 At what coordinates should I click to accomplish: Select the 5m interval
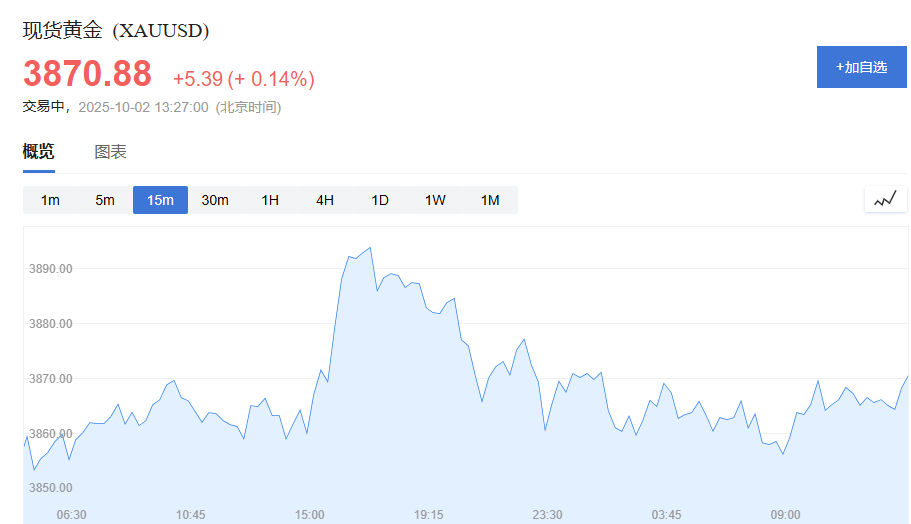tap(105, 200)
